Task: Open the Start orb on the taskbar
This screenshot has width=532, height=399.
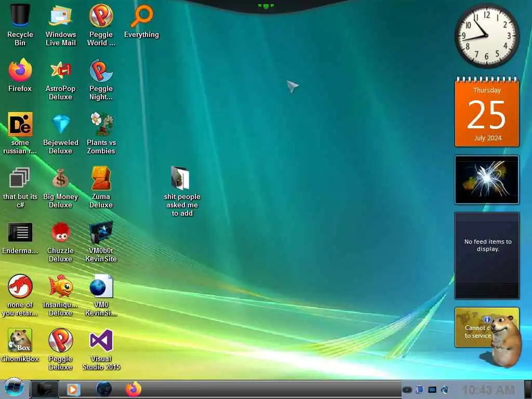Action: (x=14, y=388)
